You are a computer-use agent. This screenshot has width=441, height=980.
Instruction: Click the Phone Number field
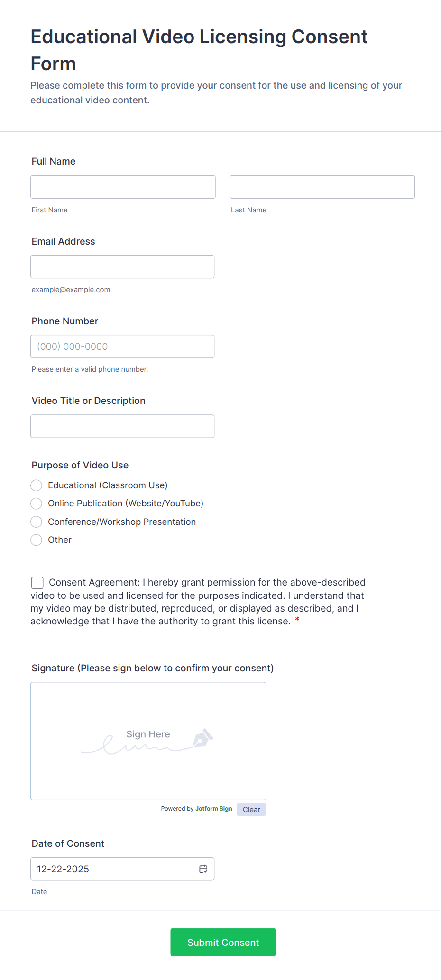coord(122,346)
